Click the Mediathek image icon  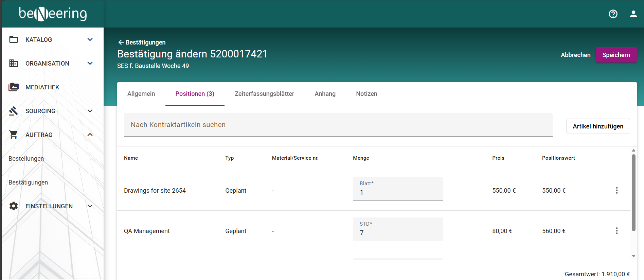coord(14,87)
